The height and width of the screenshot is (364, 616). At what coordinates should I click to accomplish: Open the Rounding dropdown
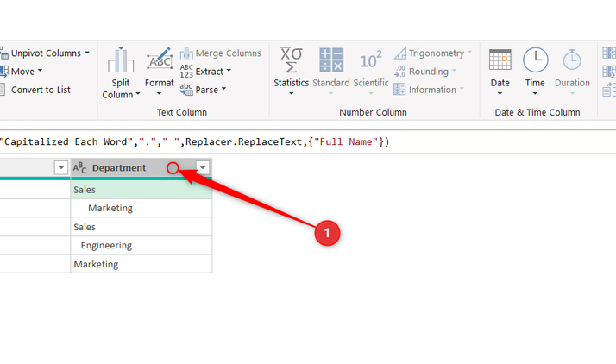pos(454,71)
